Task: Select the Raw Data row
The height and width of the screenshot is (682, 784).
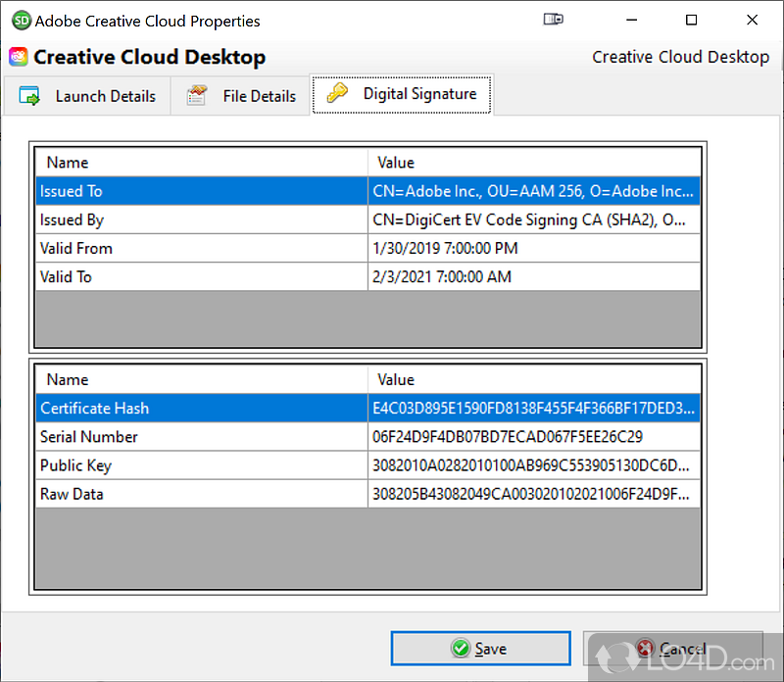Action: [x=368, y=494]
